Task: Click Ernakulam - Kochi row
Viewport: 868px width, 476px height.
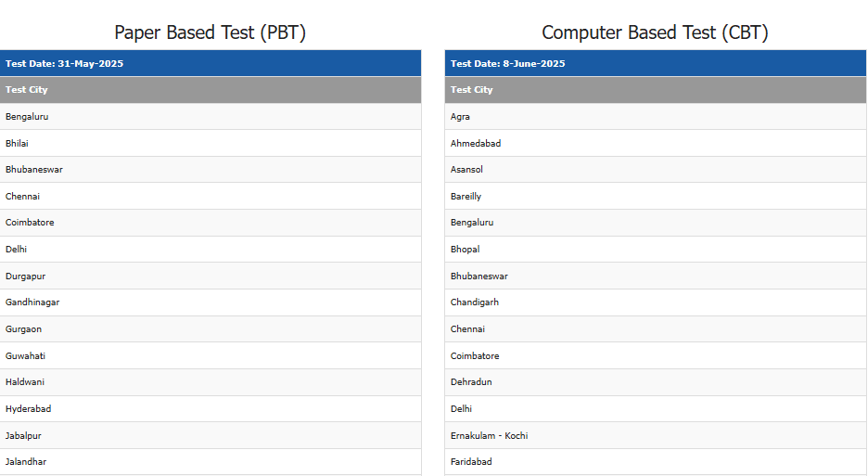Action: pyautogui.click(x=656, y=435)
